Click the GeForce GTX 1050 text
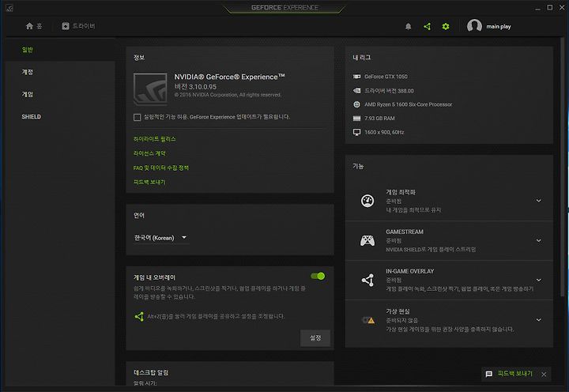This screenshot has width=569, height=392. [x=386, y=77]
